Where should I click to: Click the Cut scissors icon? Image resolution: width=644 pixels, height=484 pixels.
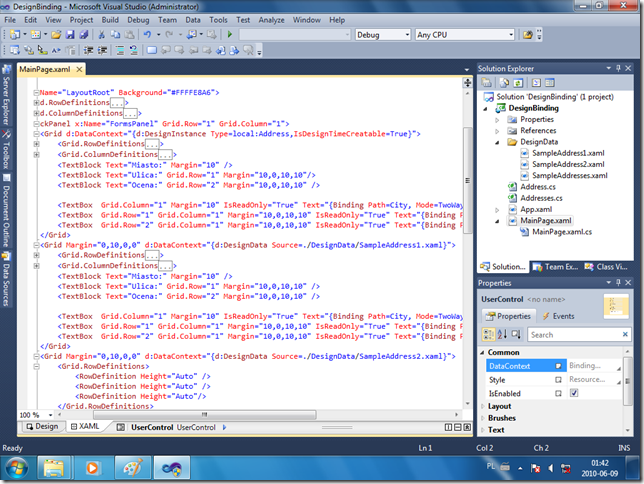click(x=101, y=35)
